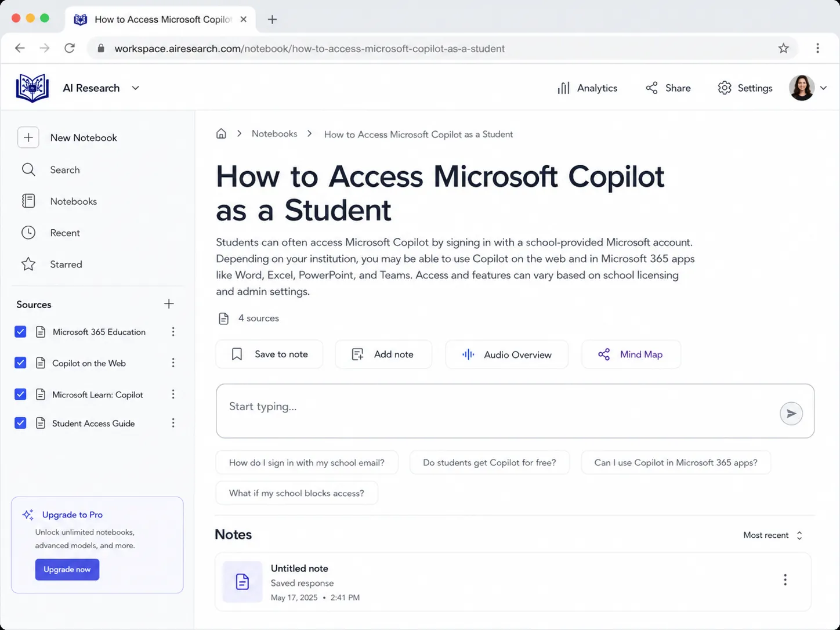Image resolution: width=840 pixels, height=630 pixels.
Task: Open Search in the sidebar
Action: click(65, 169)
